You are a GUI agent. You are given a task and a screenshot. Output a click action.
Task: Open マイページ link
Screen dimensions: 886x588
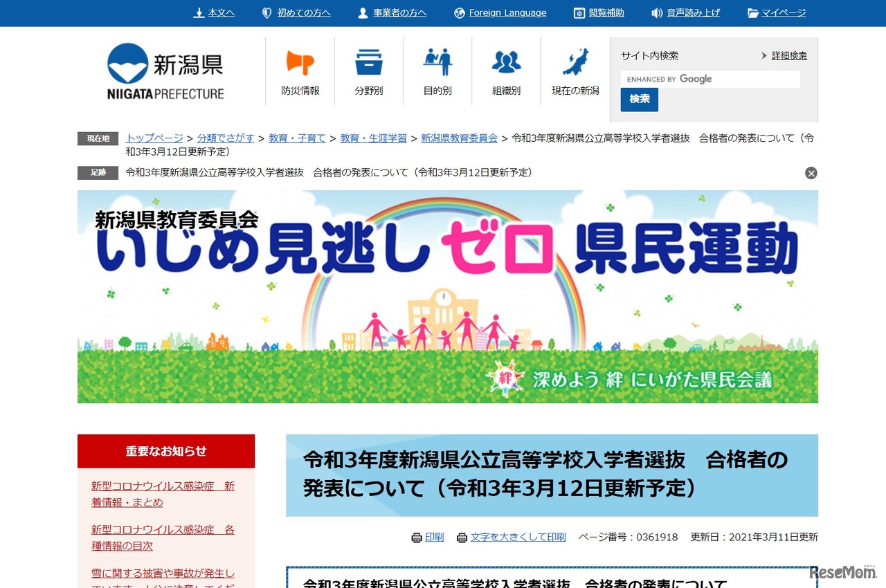click(x=784, y=13)
